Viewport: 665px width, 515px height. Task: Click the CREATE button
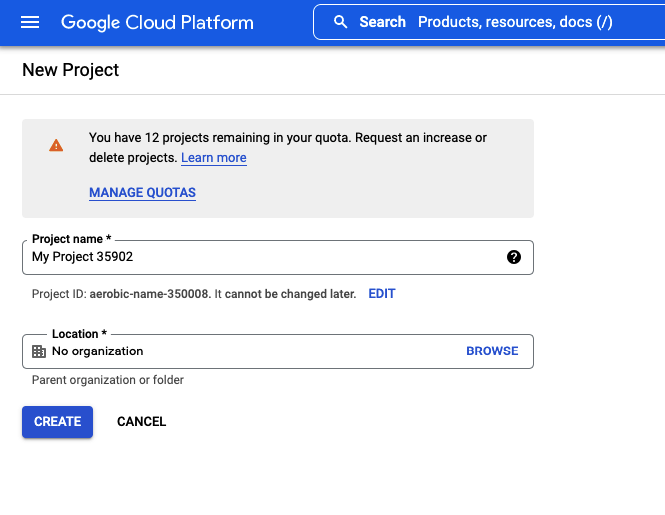(x=58, y=422)
